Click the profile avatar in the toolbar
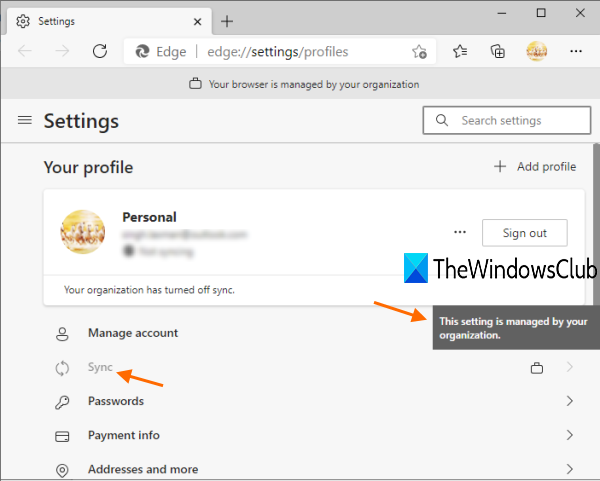Screen dimensions: 600x481 [x=536, y=51]
